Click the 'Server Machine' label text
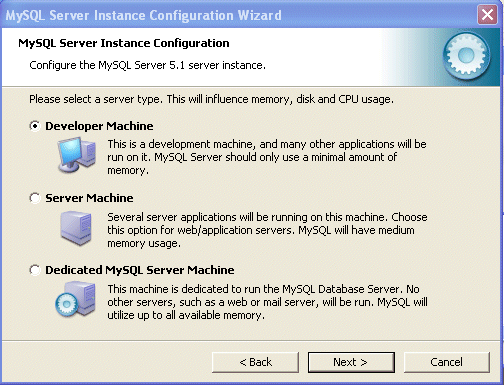This screenshot has height=385, width=504. coord(89,198)
